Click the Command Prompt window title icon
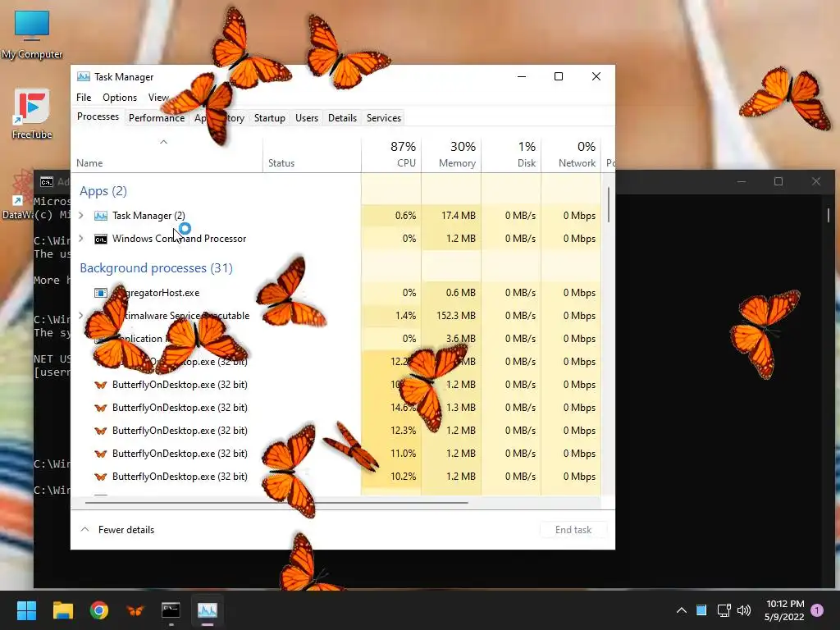The image size is (840, 630). point(47,182)
